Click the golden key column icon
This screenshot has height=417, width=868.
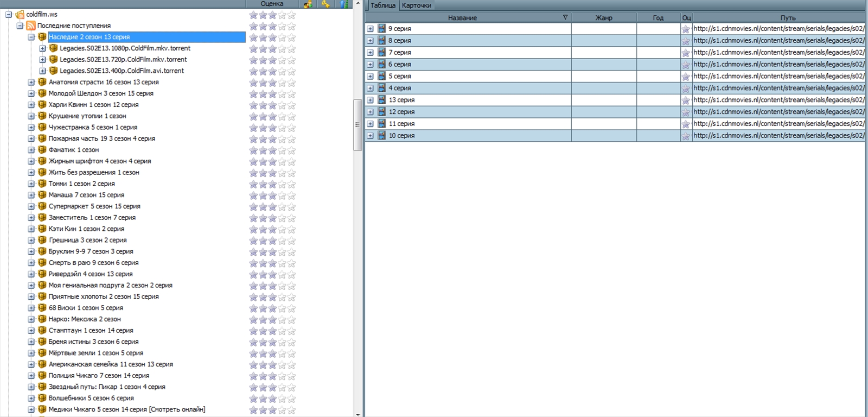point(325,4)
